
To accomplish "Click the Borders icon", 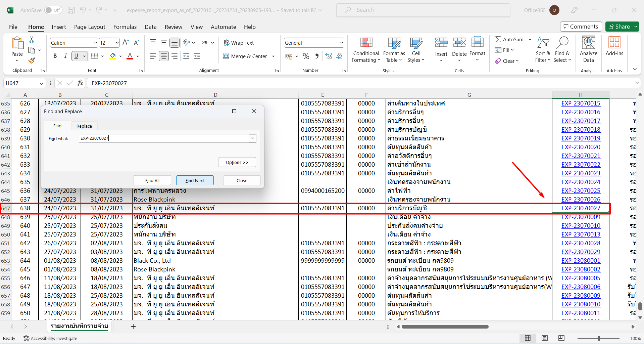I will [95, 56].
